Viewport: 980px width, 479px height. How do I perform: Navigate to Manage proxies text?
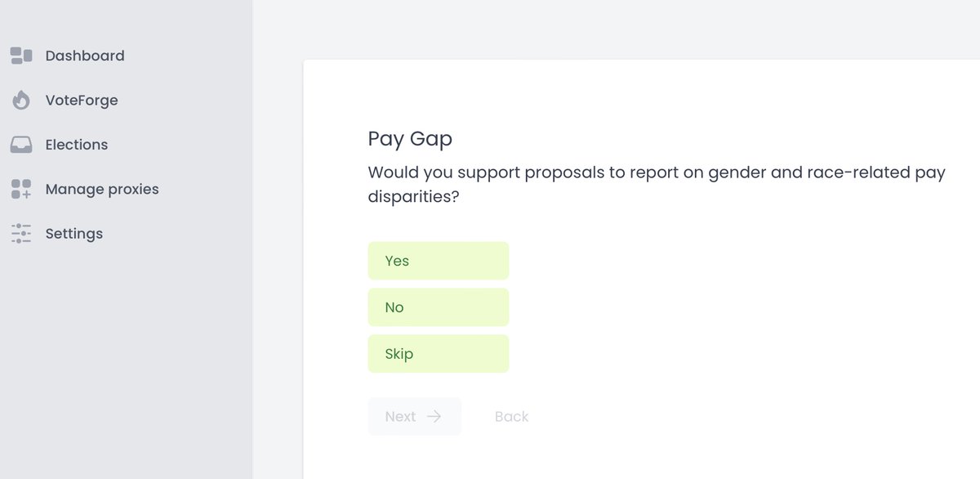(x=102, y=189)
